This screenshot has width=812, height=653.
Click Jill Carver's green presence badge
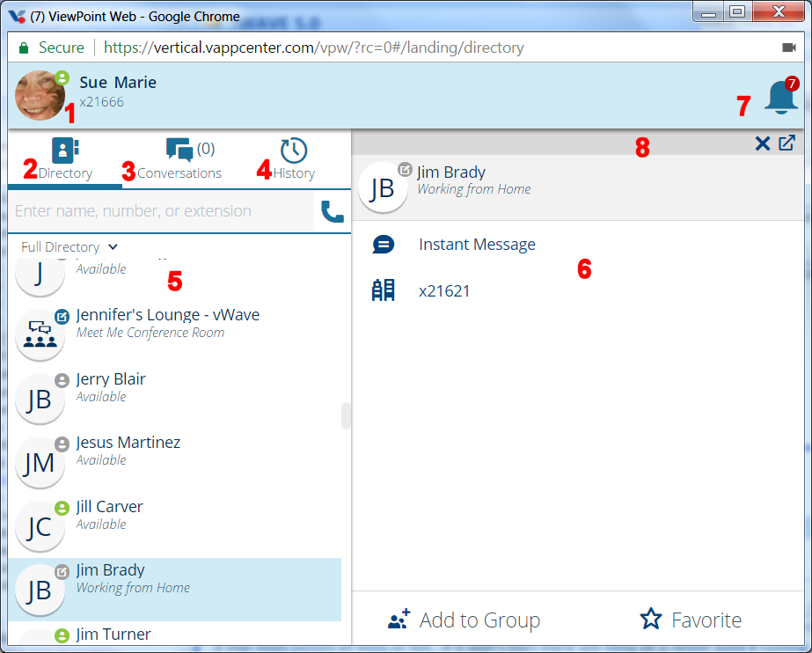coord(62,508)
